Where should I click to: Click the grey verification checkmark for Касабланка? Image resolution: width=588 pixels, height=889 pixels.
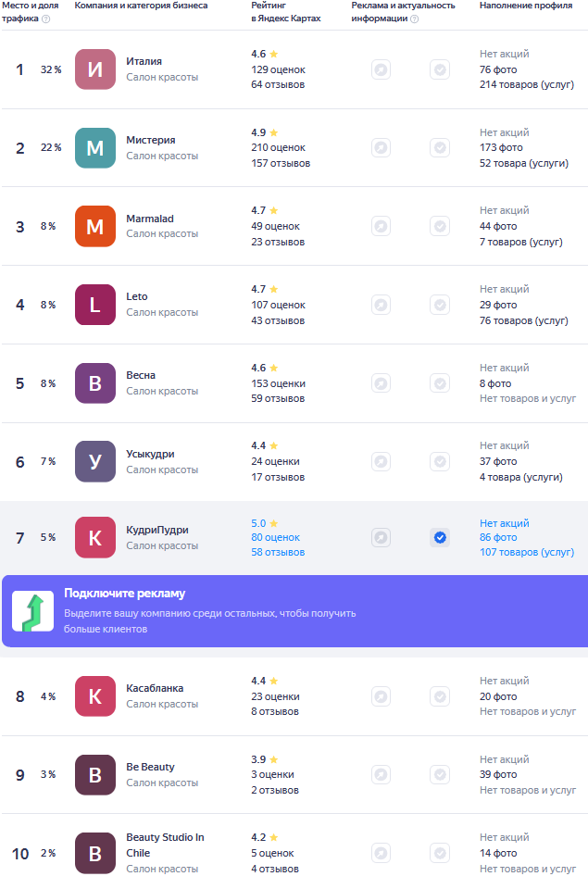click(440, 696)
